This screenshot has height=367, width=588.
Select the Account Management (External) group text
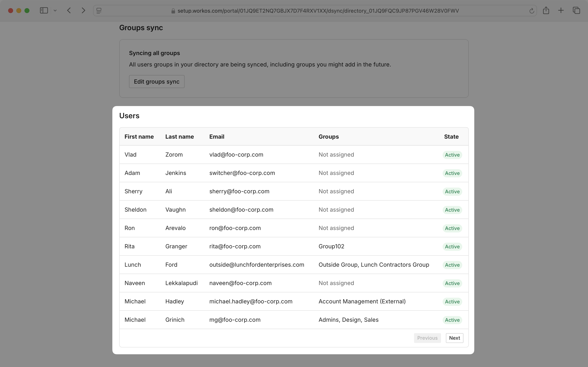click(x=362, y=302)
